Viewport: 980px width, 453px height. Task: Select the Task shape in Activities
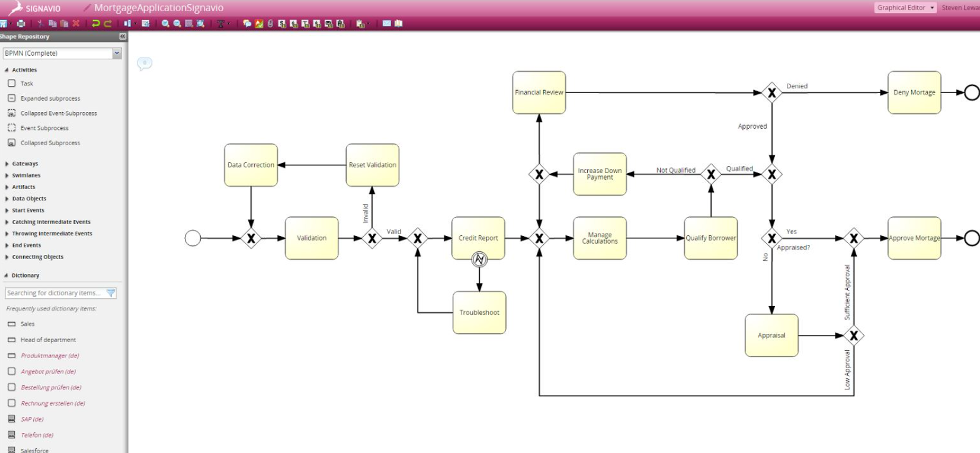21,84
